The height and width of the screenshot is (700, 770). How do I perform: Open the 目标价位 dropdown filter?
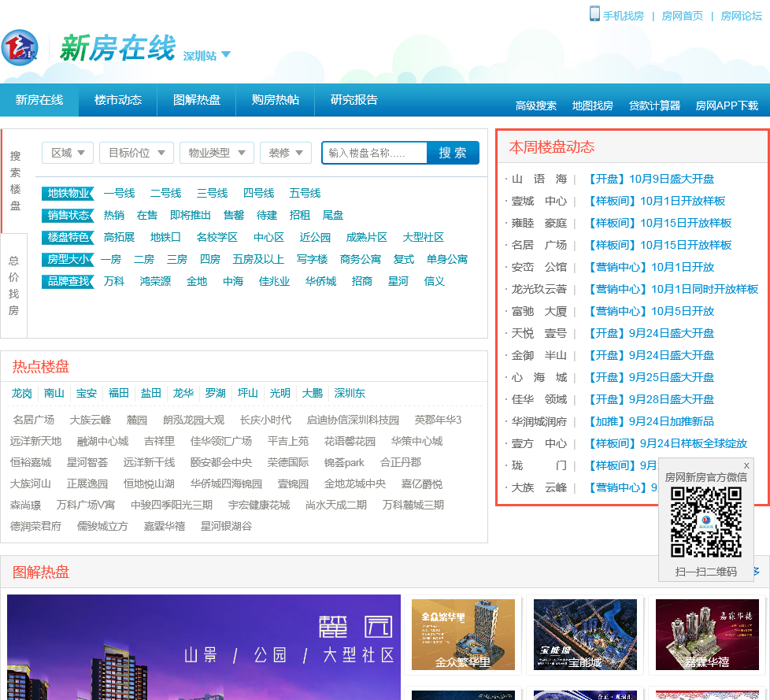pos(137,153)
